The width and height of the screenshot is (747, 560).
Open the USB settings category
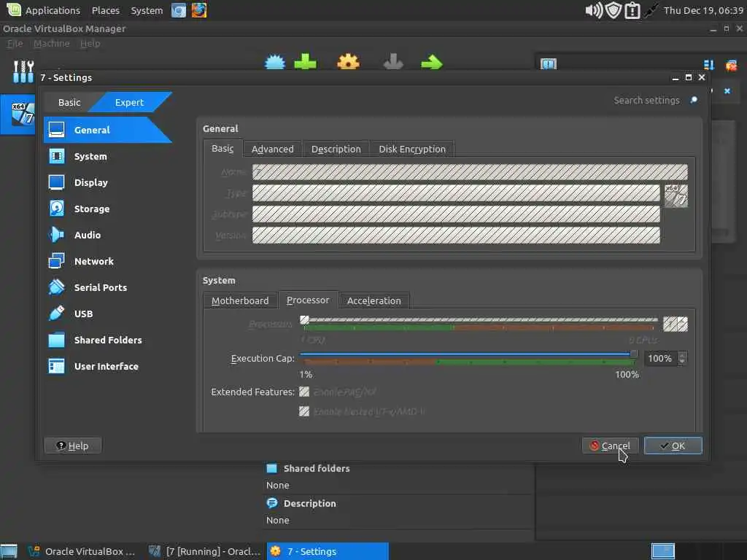pyautogui.click(x=83, y=314)
